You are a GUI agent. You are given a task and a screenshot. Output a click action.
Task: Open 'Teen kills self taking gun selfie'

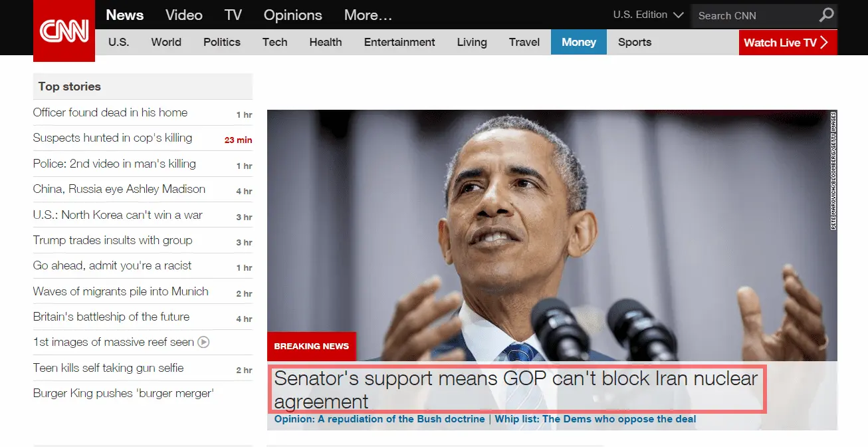click(x=108, y=368)
